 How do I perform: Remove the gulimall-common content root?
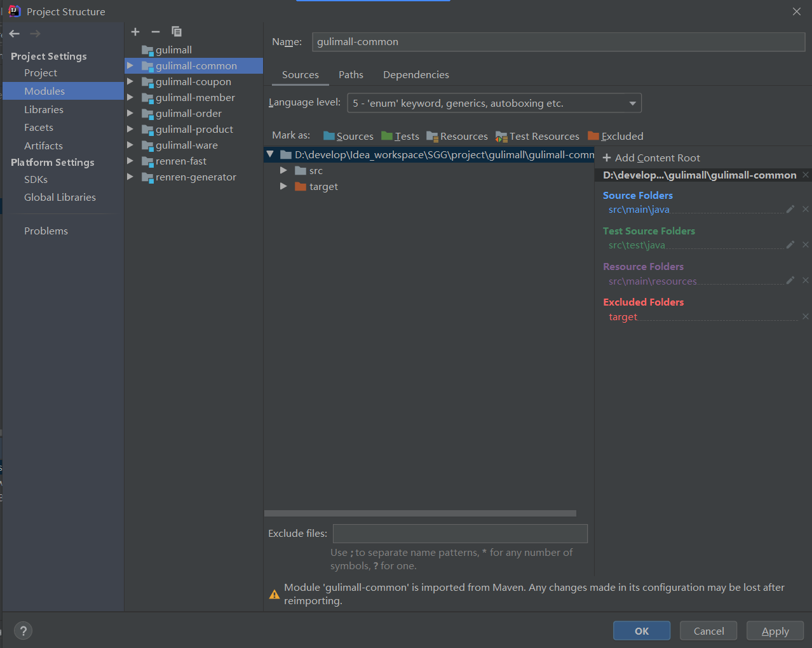806,175
